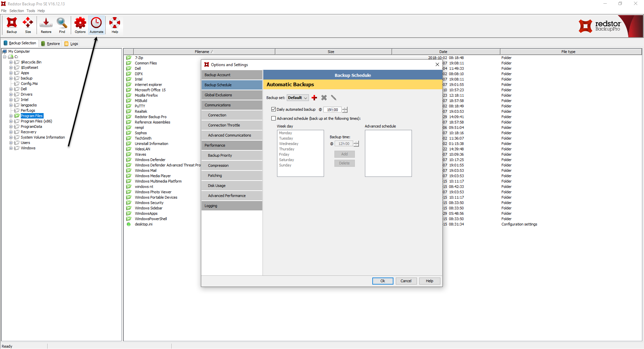Click the Backup toolbar icon
Screen dimensions: 644x349
[x=12, y=25]
